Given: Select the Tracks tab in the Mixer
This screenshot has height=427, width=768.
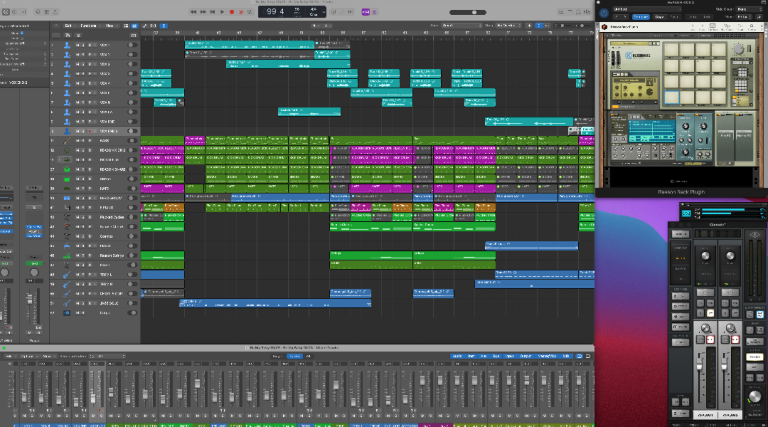Looking at the screenshot, I should coord(294,356).
